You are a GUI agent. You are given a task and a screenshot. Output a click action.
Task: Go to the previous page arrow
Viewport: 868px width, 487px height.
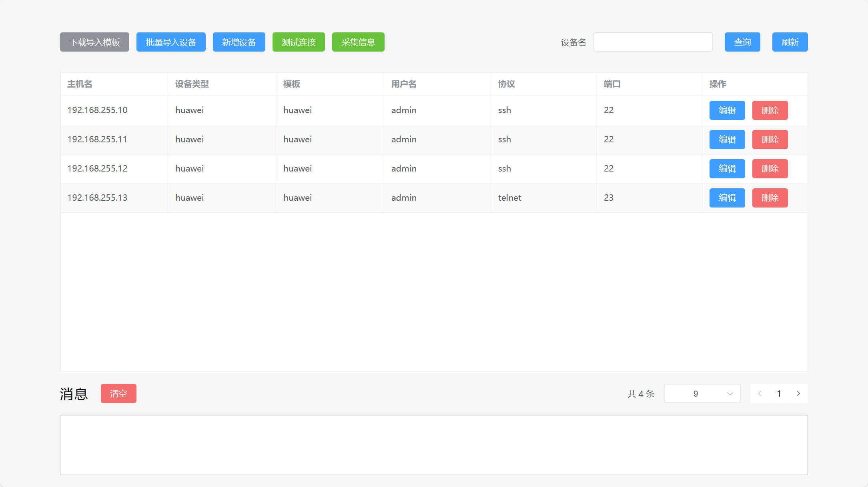pos(760,393)
